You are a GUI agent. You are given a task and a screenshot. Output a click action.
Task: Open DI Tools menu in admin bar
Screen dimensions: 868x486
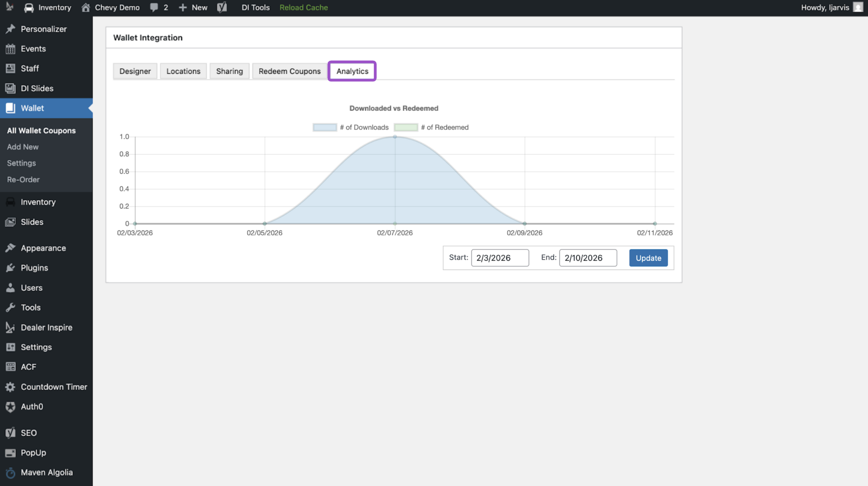tap(255, 7)
